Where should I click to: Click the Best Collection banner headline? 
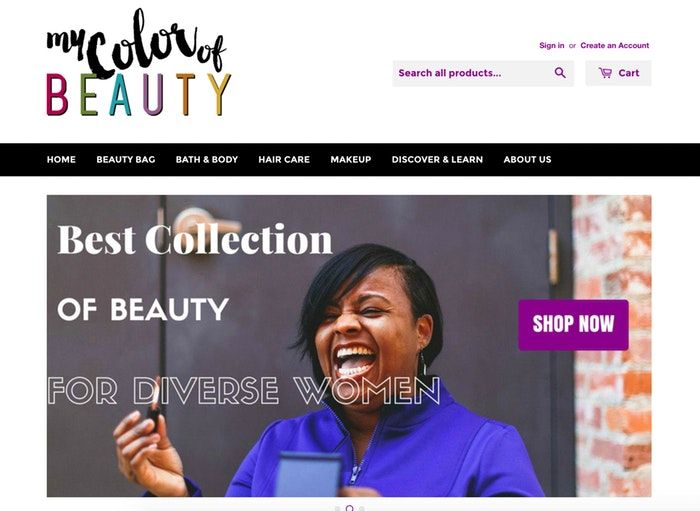[195, 240]
